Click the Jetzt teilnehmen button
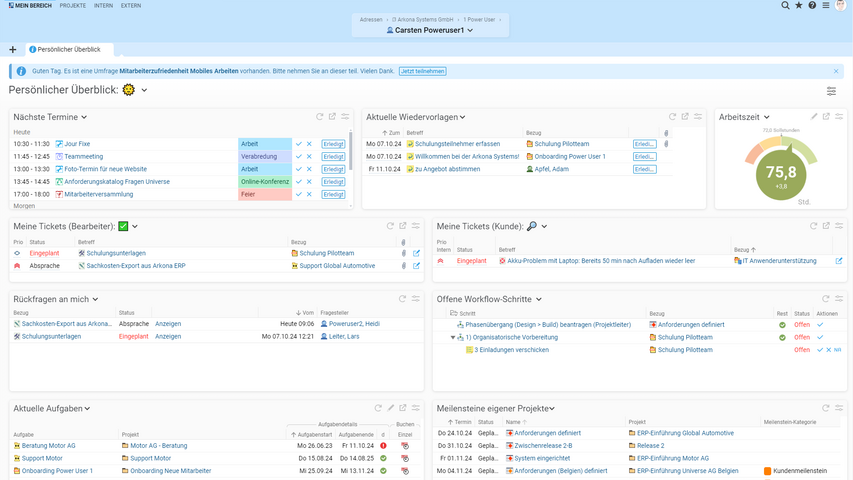The width and height of the screenshot is (853, 480). (422, 71)
